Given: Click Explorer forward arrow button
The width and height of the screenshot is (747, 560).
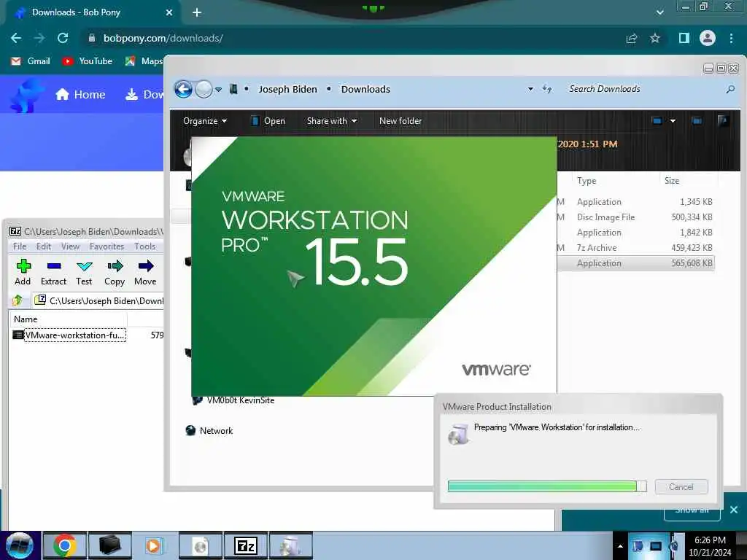Looking at the screenshot, I should click(x=204, y=89).
